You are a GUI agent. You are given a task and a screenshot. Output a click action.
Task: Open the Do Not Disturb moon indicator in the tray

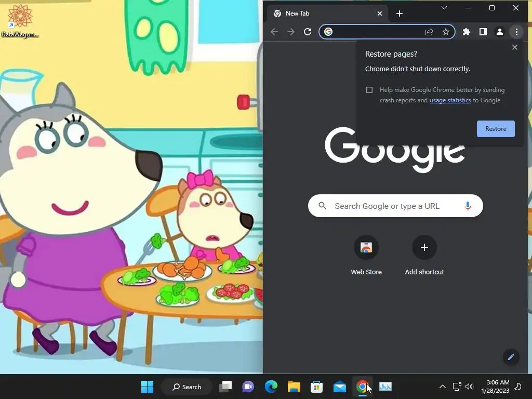click(518, 387)
